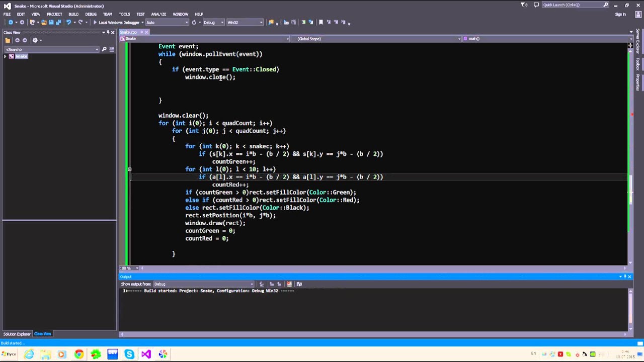Click the clear search icon in Class View

tap(112, 49)
